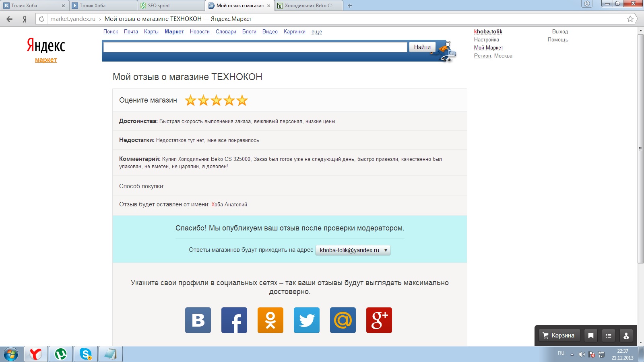
Task: Click the RU language indicator
Action: point(561,353)
